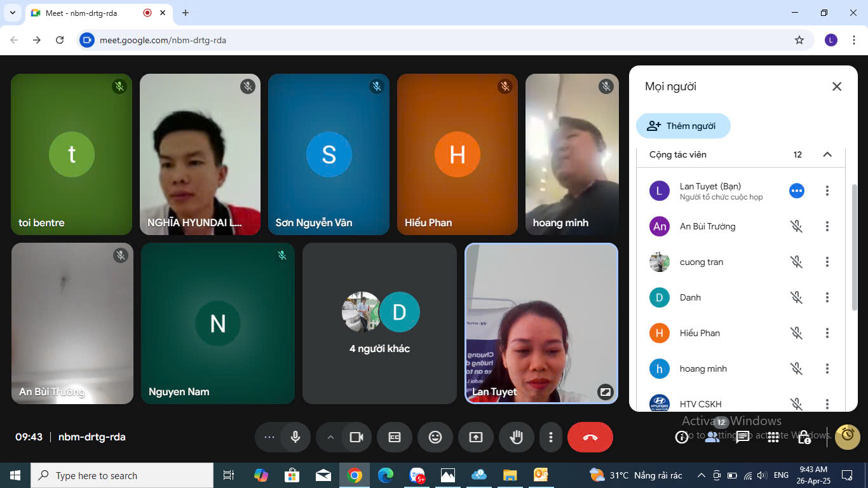This screenshot has height=488, width=868.
Task: Open the chat with everyone panel
Action: 742,437
